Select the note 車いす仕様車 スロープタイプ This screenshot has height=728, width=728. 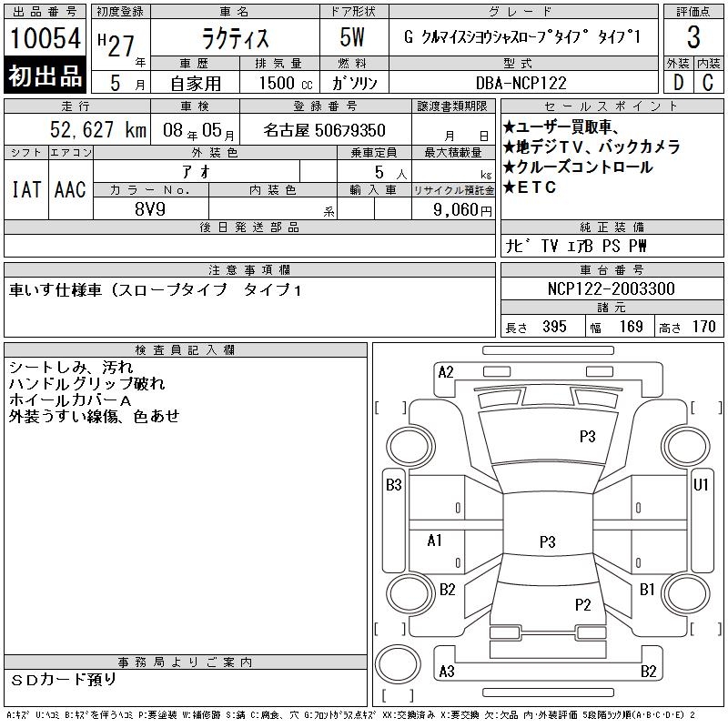[x=156, y=290]
